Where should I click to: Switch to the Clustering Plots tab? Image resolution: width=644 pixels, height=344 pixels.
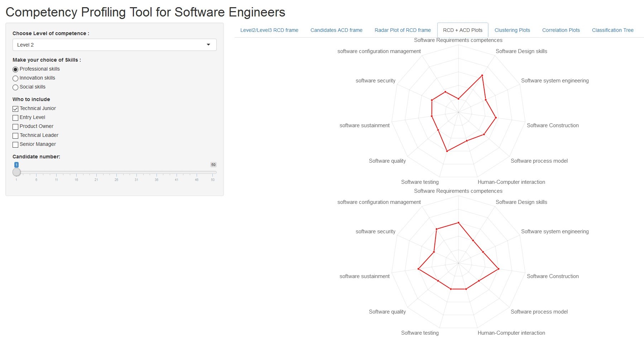click(512, 30)
